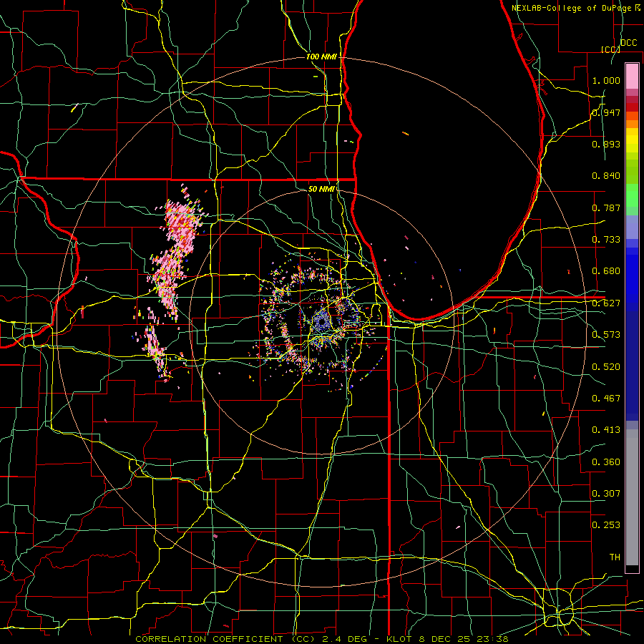Image resolution: width=644 pixels, height=644 pixels.
Task: Click the 0.413 scale value
Action: (606, 430)
